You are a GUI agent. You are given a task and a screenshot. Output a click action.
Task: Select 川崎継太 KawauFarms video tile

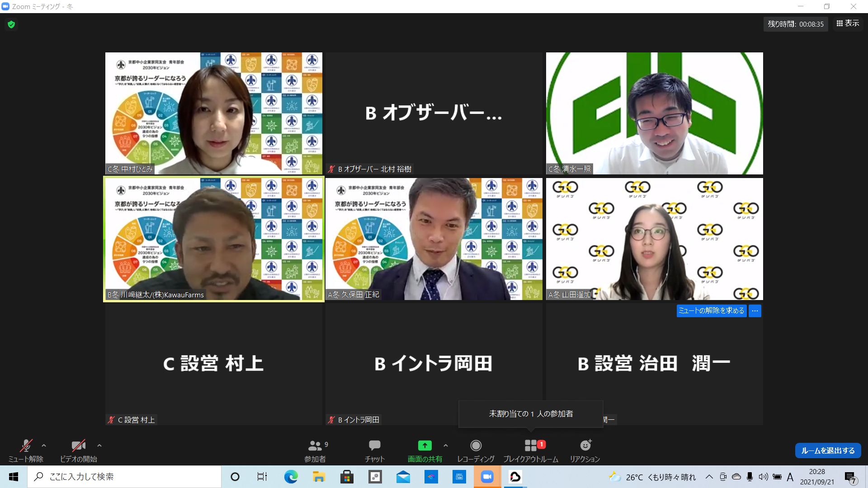(x=214, y=239)
